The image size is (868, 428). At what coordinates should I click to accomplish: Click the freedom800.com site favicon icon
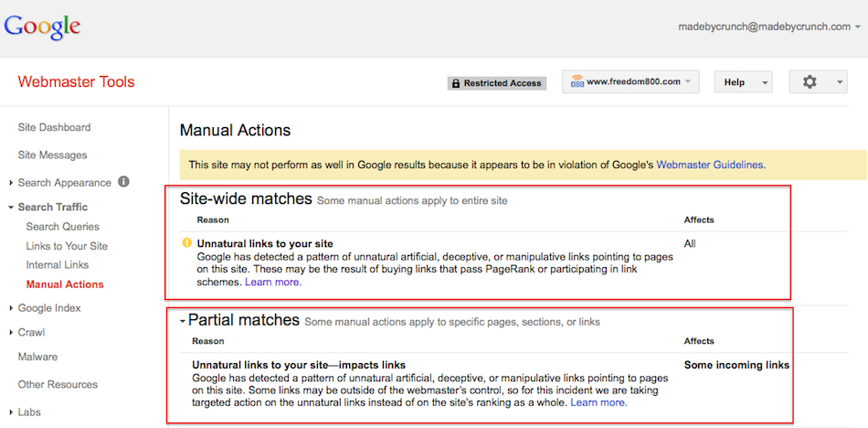[577, 82]
